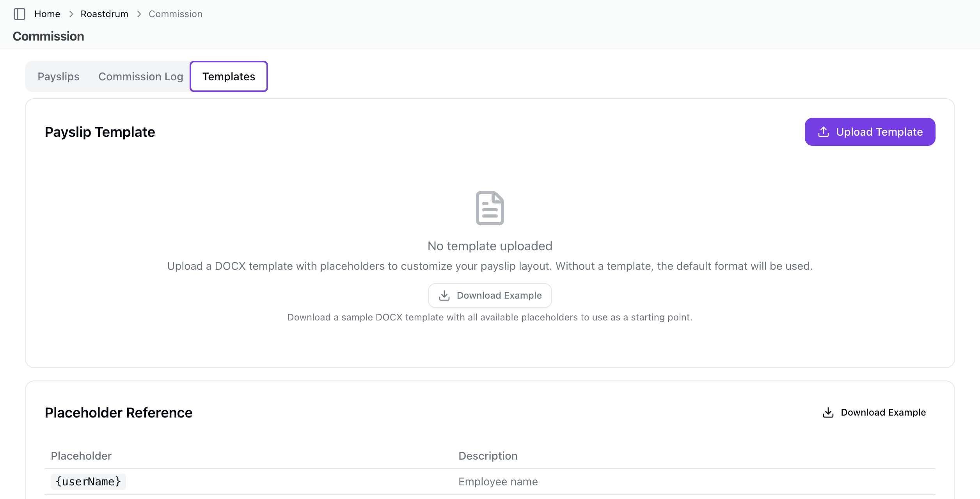
Task: Click Download Example in Placeholder Reference header
Action: coord(874,412)
